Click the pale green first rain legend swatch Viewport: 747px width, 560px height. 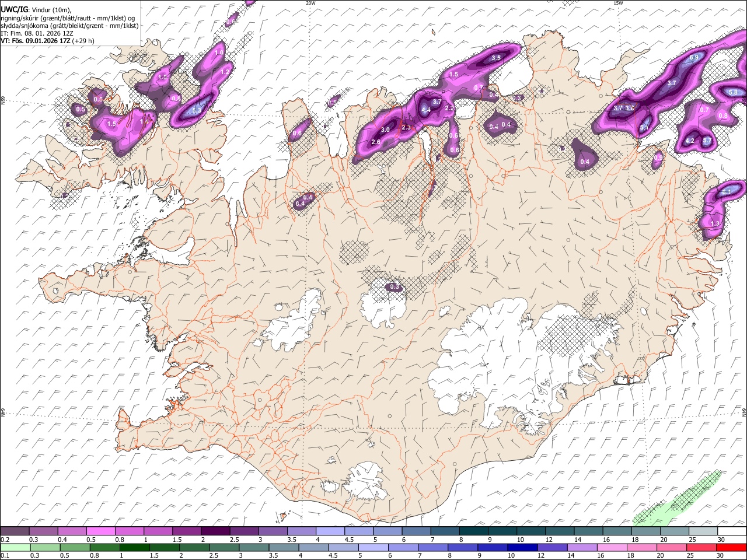pyautogui.click(x=15, y=547)
